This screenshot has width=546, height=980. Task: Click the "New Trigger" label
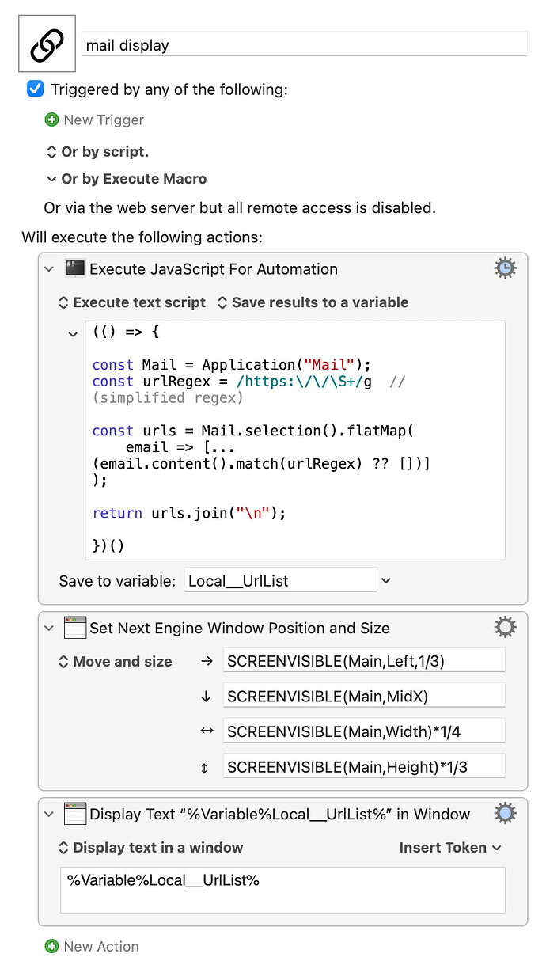point(104,120)
